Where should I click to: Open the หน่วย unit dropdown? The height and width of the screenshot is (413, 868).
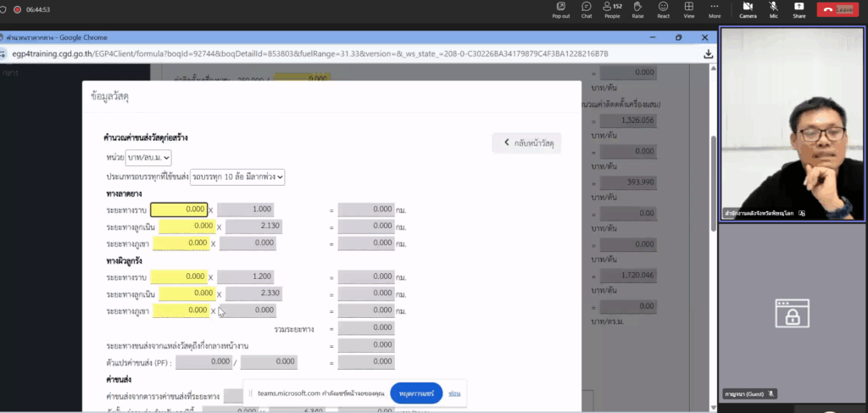pyautogui.click(x=148, y=157)
